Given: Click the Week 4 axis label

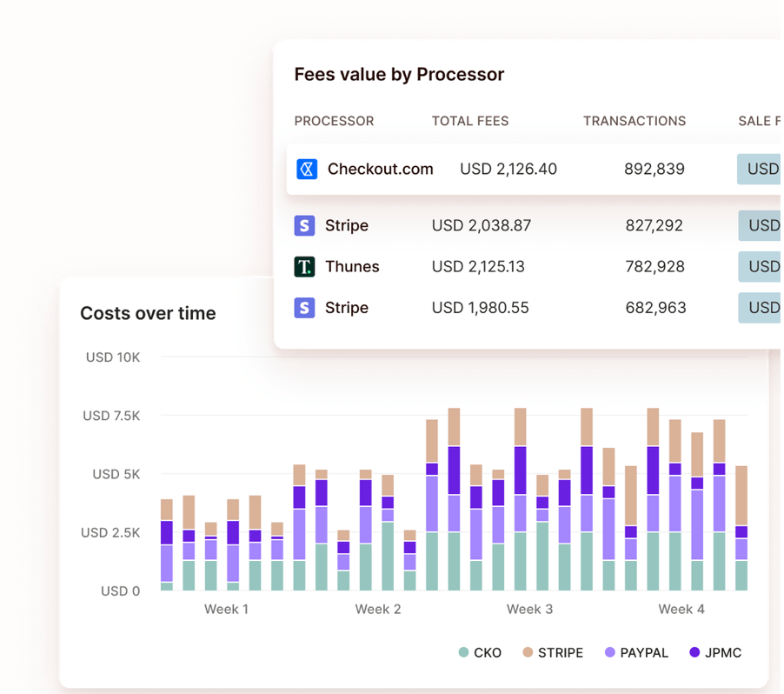Looking at the screenshot, I should [x=681, y=610].
